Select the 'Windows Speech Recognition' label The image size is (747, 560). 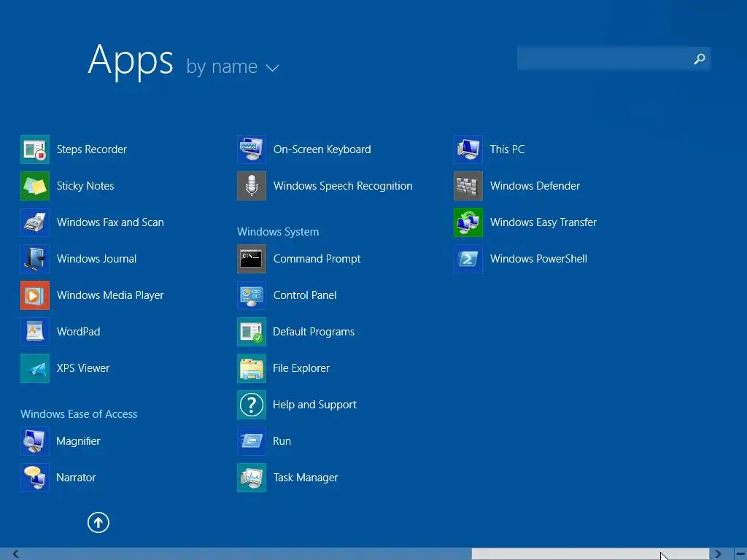point(343,186)
